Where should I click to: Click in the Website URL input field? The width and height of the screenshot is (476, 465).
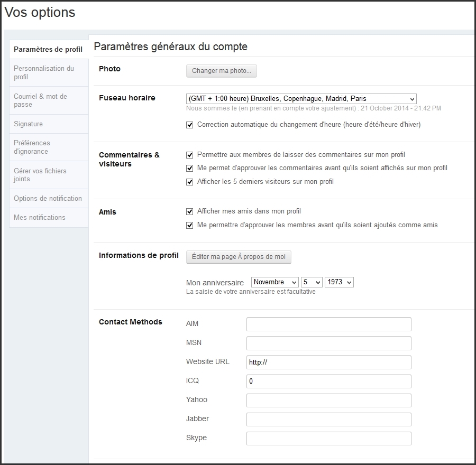(x=328, y=362)
